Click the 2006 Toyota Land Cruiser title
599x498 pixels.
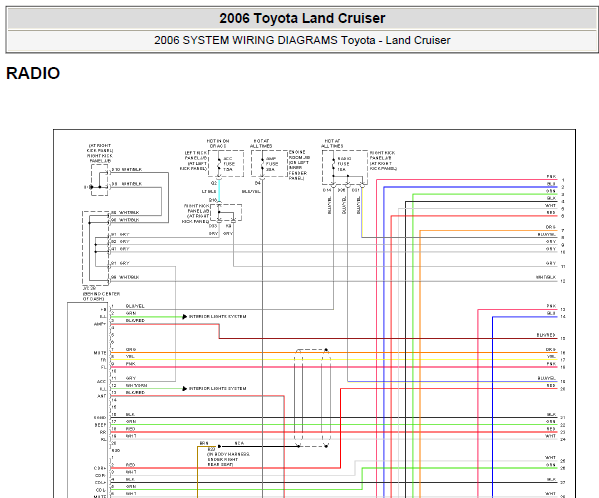click(302, 18)
